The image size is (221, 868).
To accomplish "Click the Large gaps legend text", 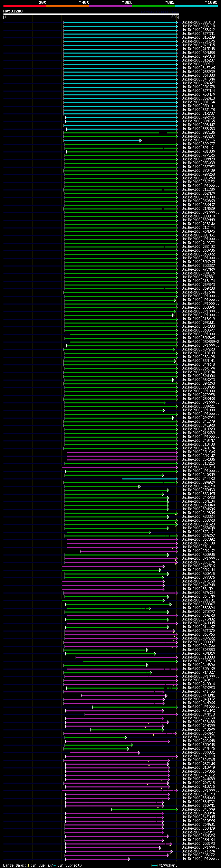I will (42, 865).
